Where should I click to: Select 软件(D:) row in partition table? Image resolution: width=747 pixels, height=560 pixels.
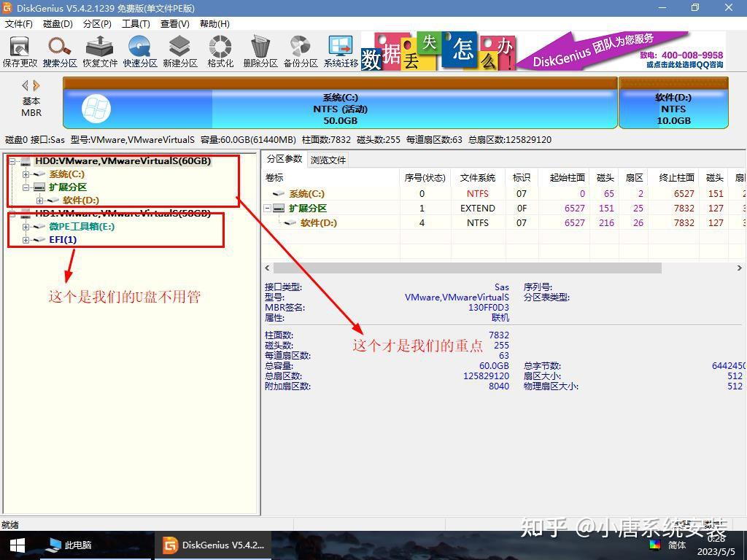(x=504, y=223)
